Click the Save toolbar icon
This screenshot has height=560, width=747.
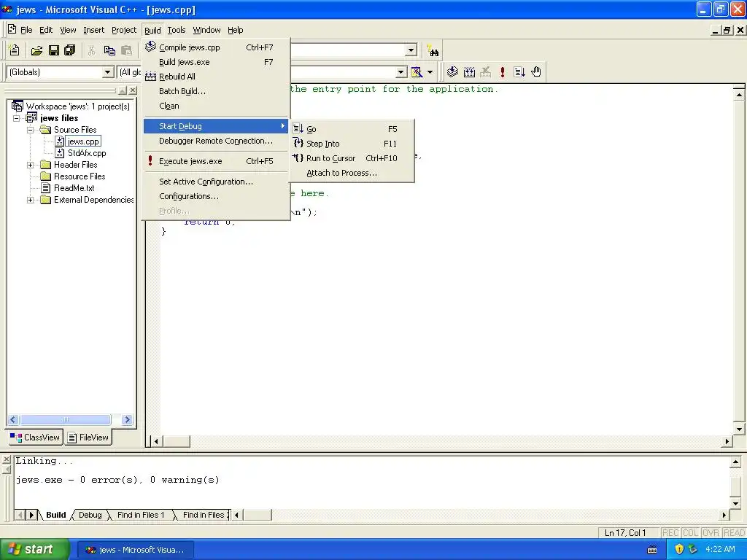point(54,50)
